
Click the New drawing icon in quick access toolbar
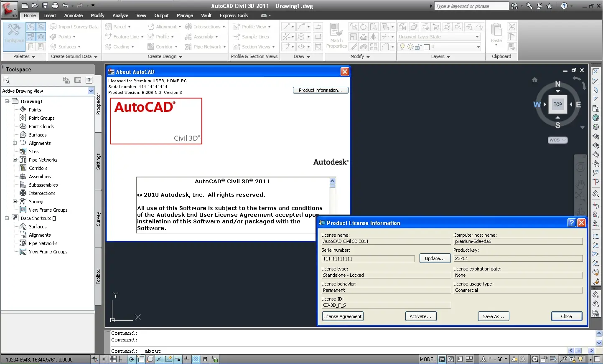(x=25, y=6)
